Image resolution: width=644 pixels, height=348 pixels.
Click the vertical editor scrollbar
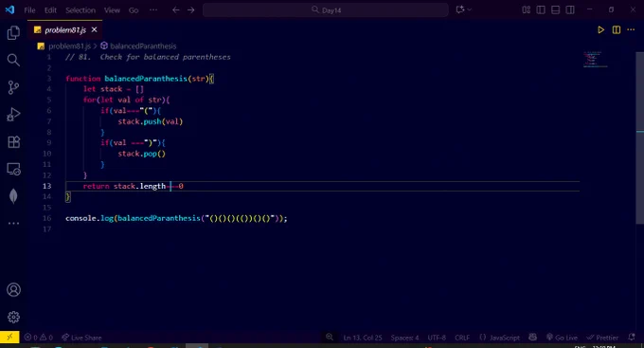click(639, 137)
